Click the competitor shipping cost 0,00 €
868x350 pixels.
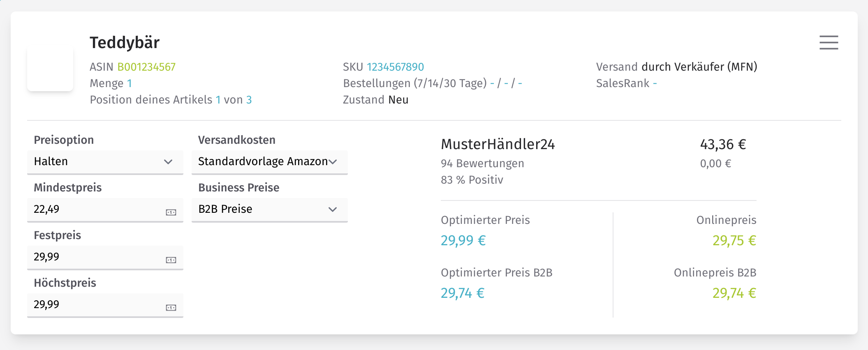pos(715,163)
